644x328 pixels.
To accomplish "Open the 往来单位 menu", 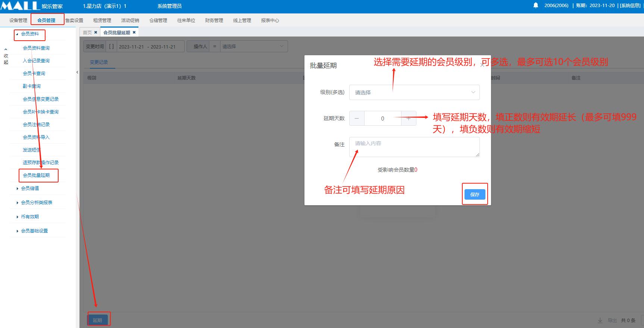I will pos(186,21).
